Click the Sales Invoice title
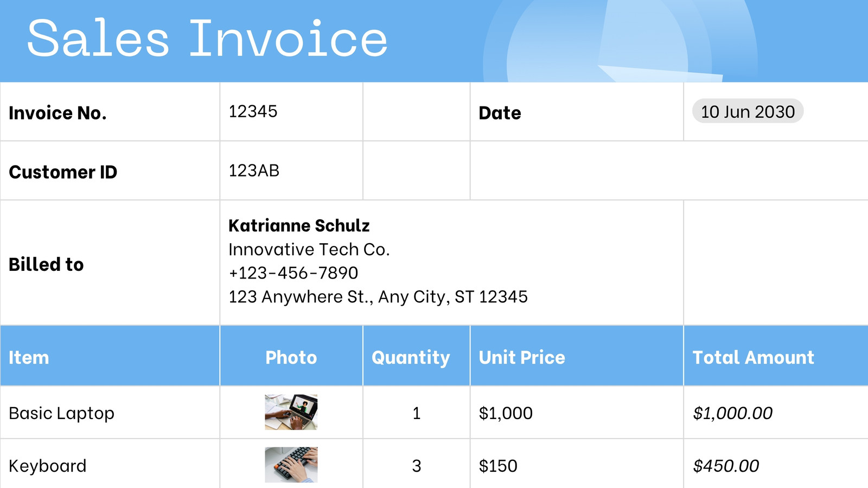Viewport: 868px width, 488px height. [x=207, y=39]
